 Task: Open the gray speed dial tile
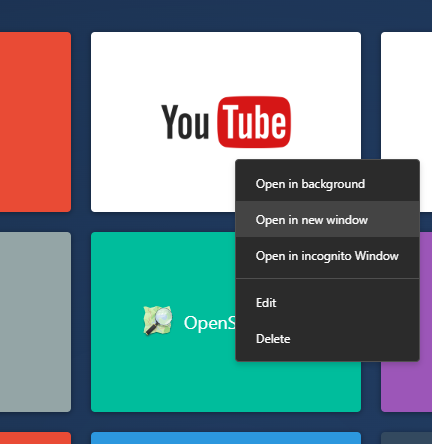pos(35,322)
